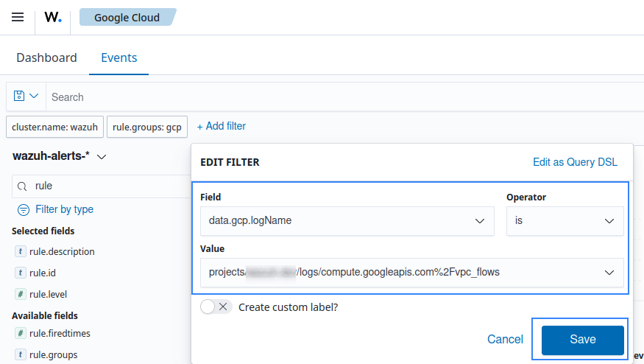Enable the Create custom label switch
The height and width of the screenshot is (364, 644).
[216, 307]
